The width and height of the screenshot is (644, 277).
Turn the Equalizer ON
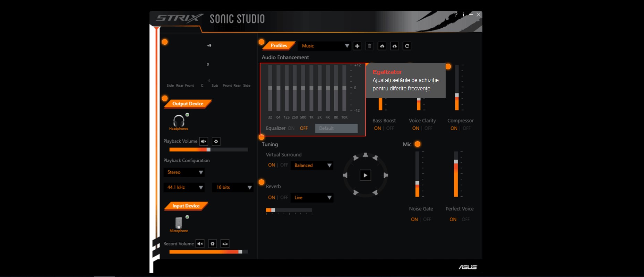291,128
